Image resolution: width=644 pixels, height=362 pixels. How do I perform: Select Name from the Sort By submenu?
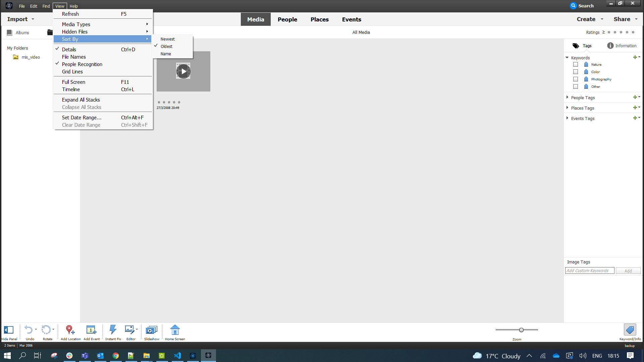click(166, 54)
